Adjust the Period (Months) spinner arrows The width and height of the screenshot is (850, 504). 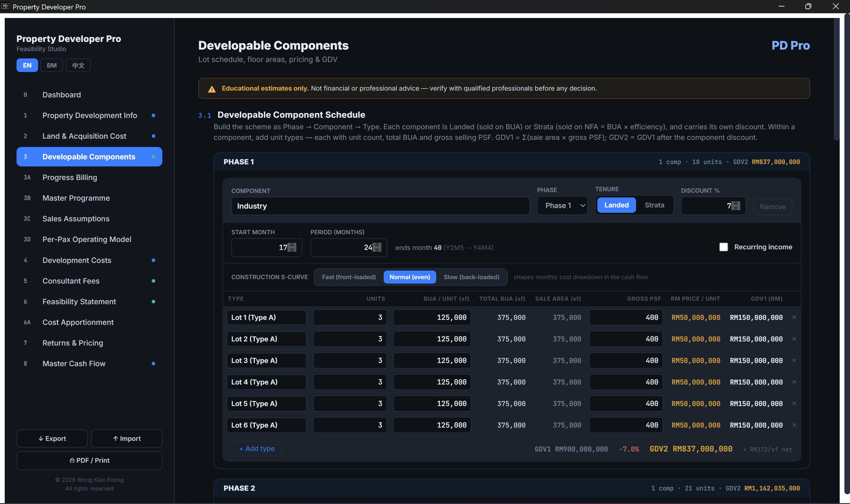point(377,247)
